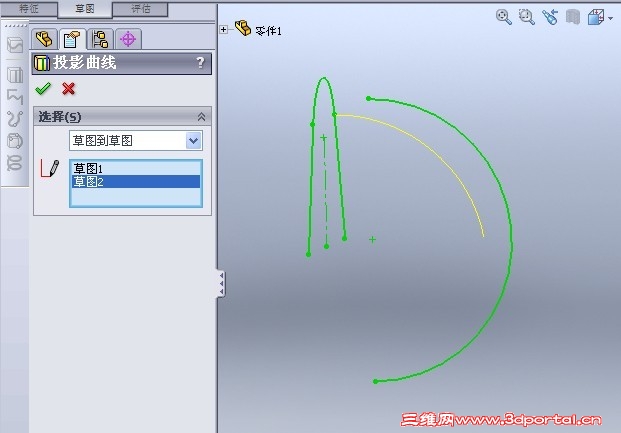The image size is (621, 433).
Task: Collapse the property panel with splitter arrows
Action: coord(221,284)
